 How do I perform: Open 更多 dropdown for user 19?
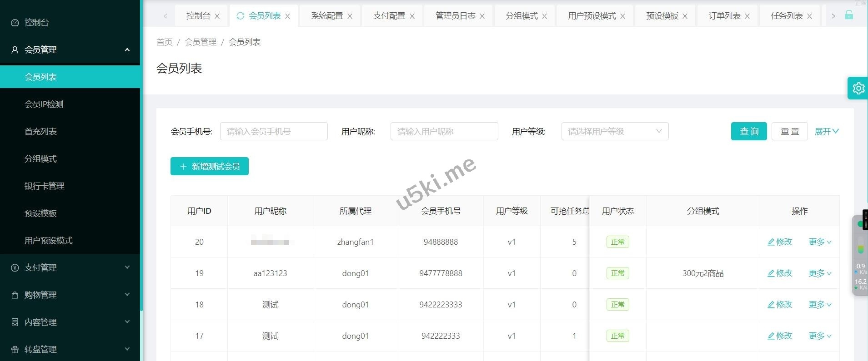pyautogui.click(x=819, y=273)
